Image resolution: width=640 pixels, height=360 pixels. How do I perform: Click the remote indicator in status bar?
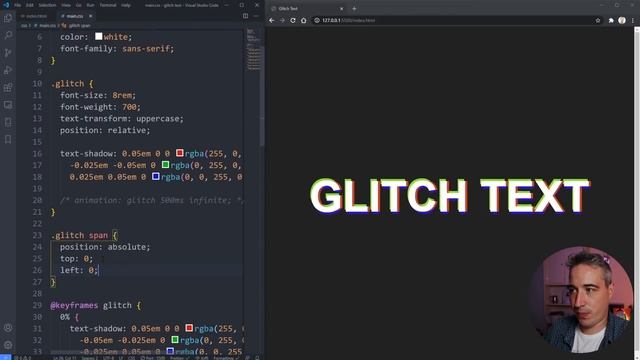[x=6, y=357]
